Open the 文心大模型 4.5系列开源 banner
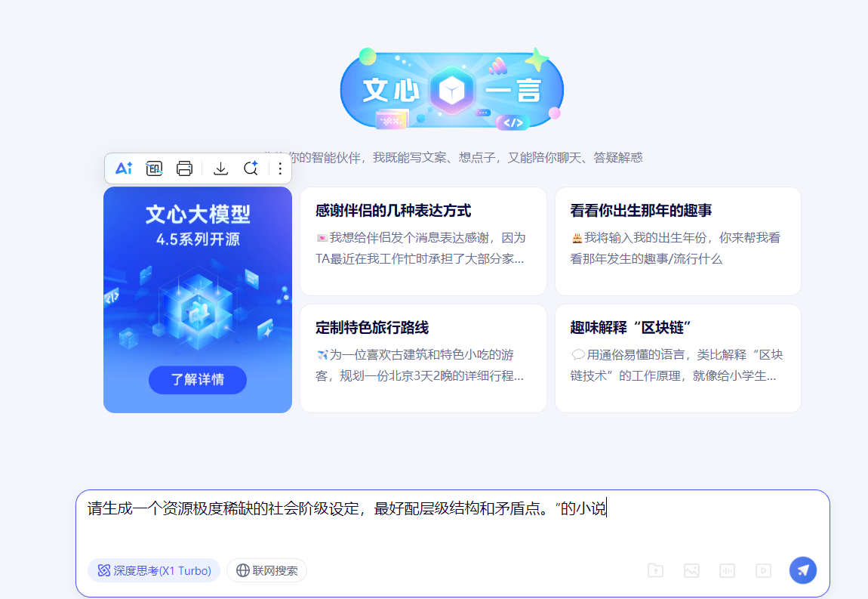Screen dimensions: 868x599 tap(198, 300)
